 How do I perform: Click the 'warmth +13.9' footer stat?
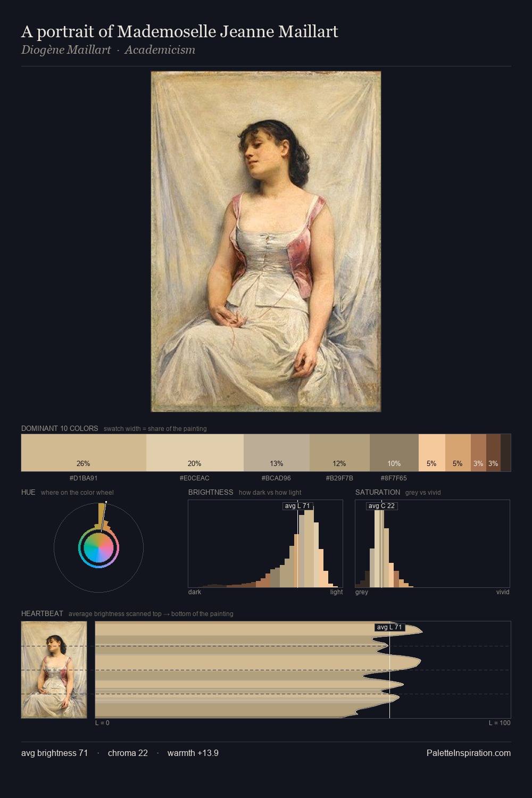coord(193,753)
